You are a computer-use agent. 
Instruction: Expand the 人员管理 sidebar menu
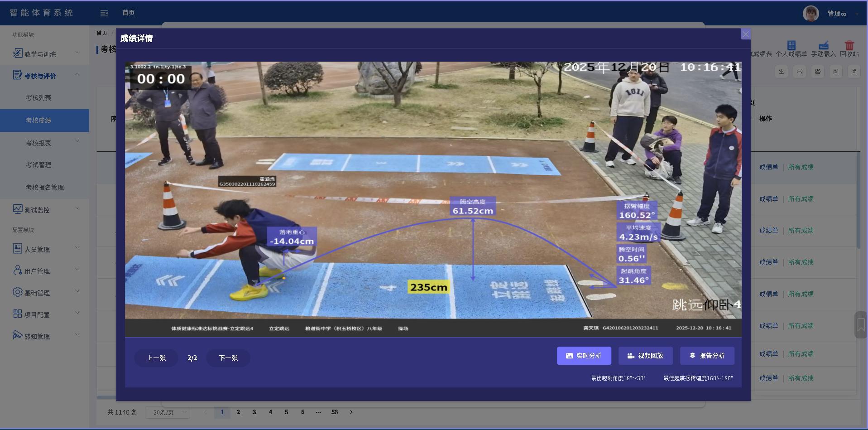(x=44, y=249)
